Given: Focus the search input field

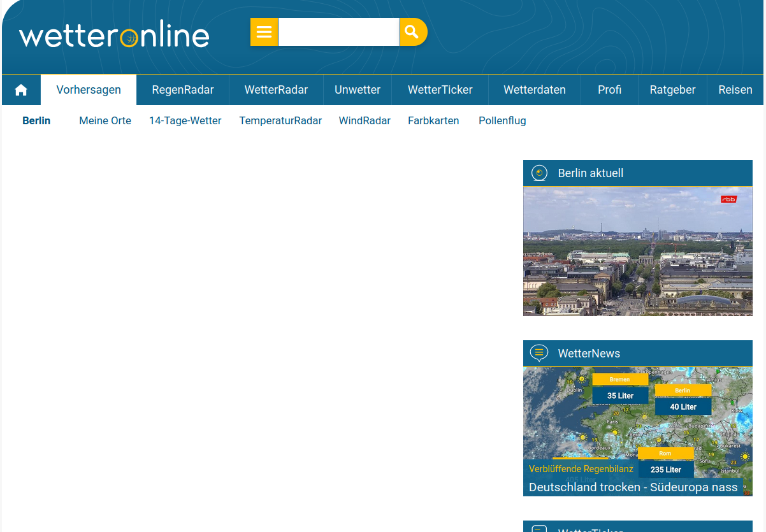Looking at the screenshot, I should [338, 32].
